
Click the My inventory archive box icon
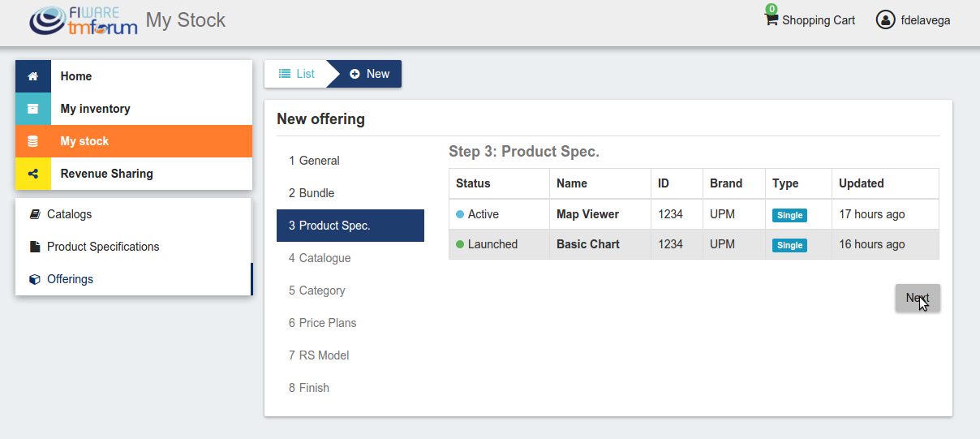[x=33, y=109]
